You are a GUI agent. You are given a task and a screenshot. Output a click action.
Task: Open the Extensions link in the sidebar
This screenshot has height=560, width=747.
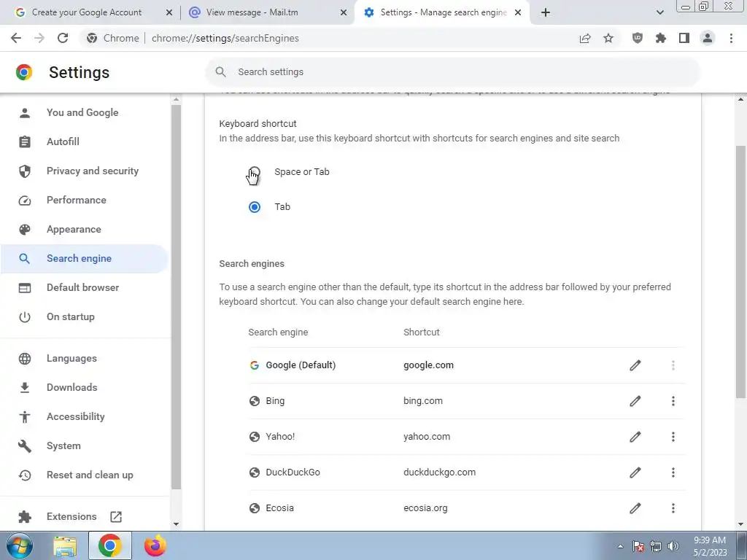[x=71, y=517]
